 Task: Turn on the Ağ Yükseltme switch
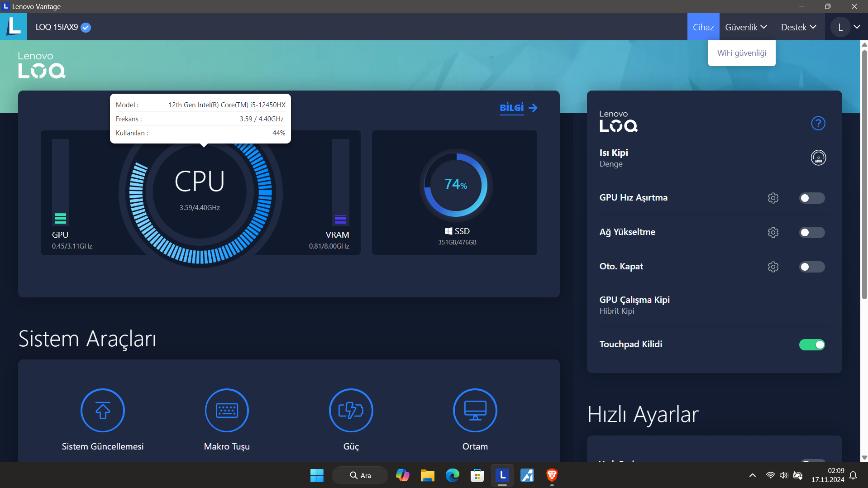coord(811,232)
